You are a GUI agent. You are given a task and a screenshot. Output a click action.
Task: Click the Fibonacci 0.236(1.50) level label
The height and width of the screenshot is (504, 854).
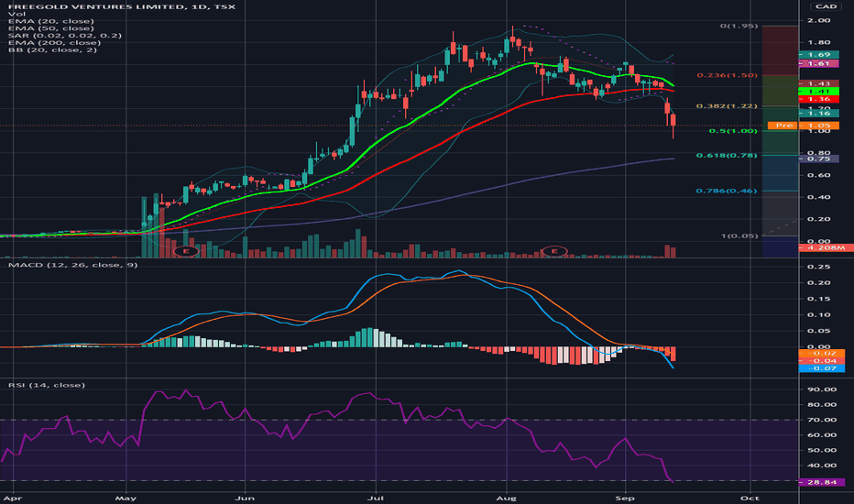[x=728, y=75]
